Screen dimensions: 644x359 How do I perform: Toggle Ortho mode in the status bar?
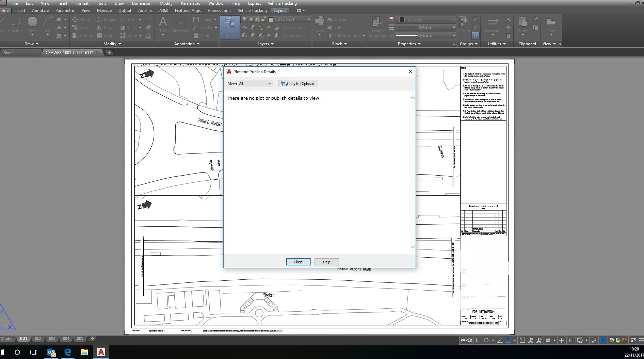point(478,340)
